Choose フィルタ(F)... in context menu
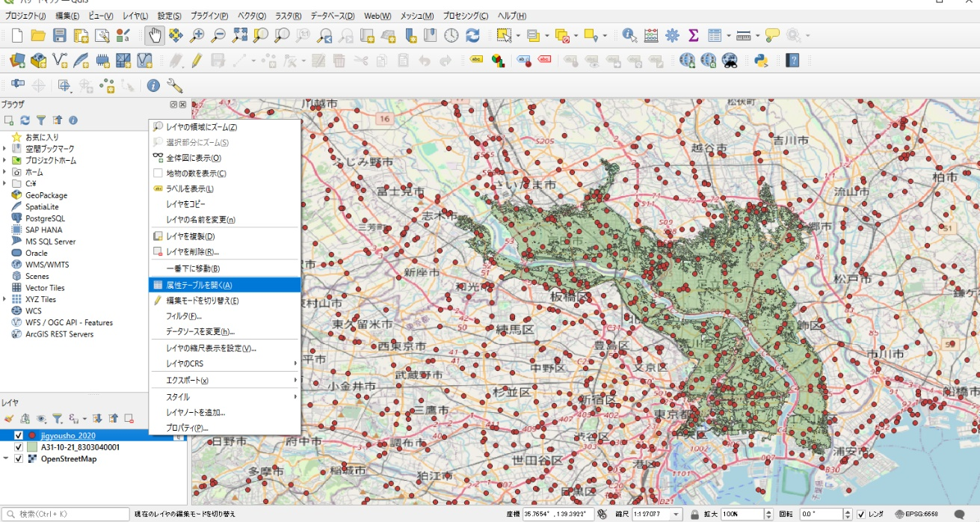 coord(225,316)
